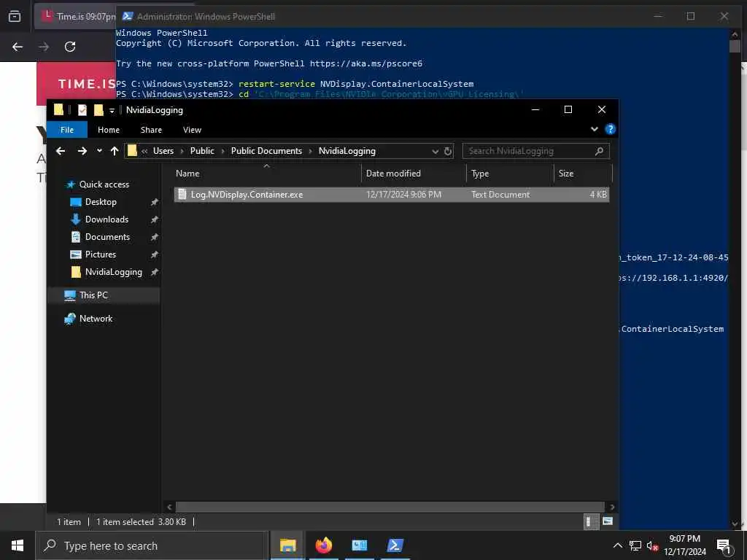Open recent locations dropdown arrow
This screenshot has width=747, height=560.
pyautogui.click(x=99, y=151)
